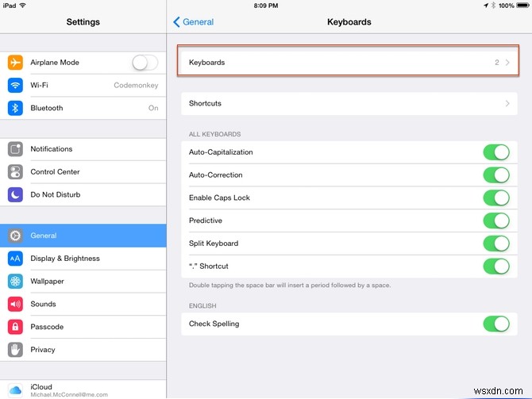This screenshot has height=399, width=532.
Task: Tap the Display & Brightness AA icon
Action: point(15,259)
